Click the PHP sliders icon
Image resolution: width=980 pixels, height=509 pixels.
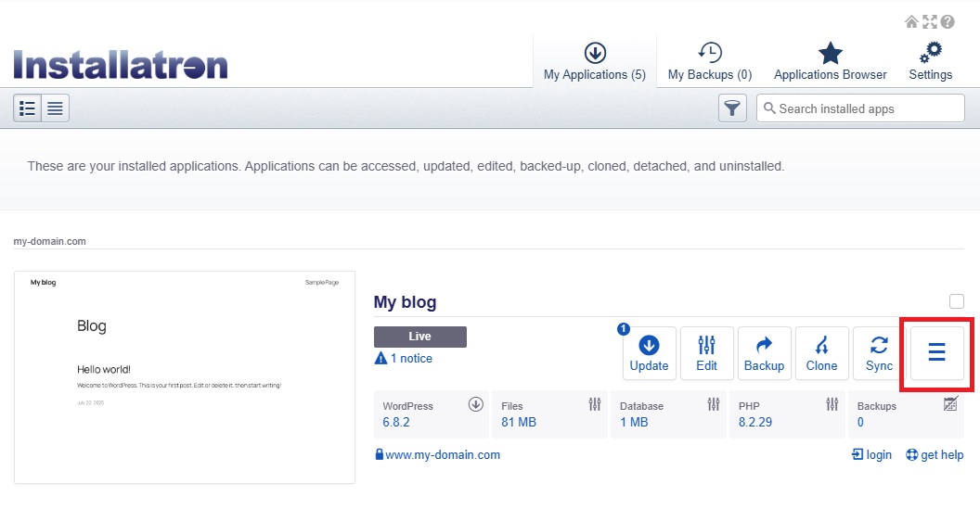pos(832,405)
